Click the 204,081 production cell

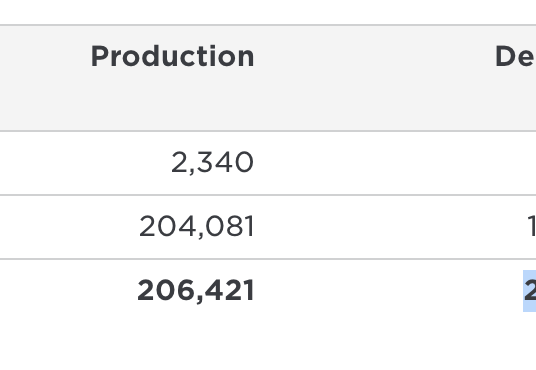[x=197, y=226]
